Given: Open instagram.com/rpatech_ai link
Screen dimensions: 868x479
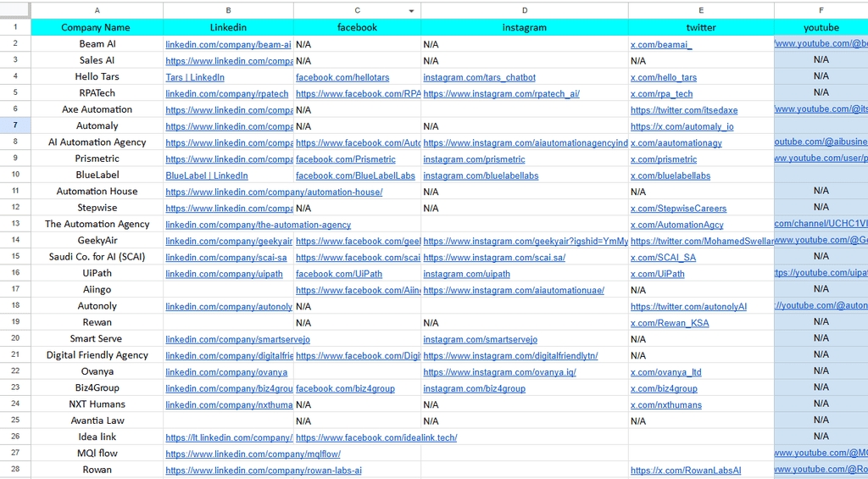Looking at the screenshot, I should coord(502,94).
